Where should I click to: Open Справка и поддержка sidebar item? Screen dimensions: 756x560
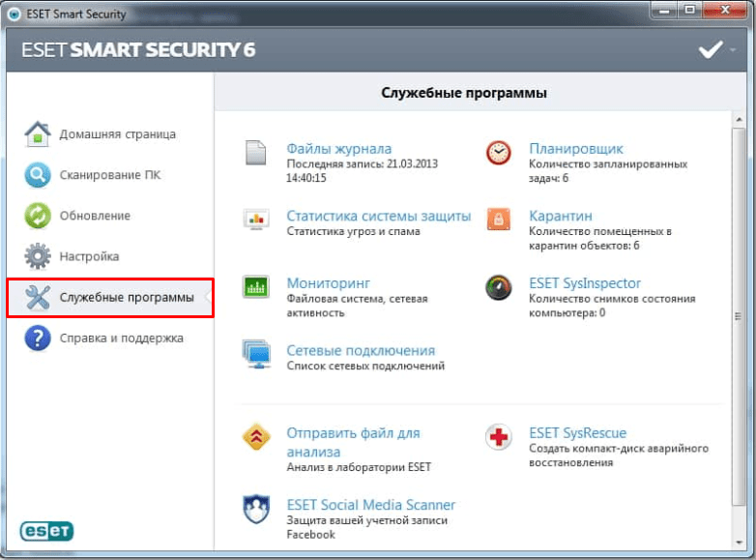pos(121,339)
